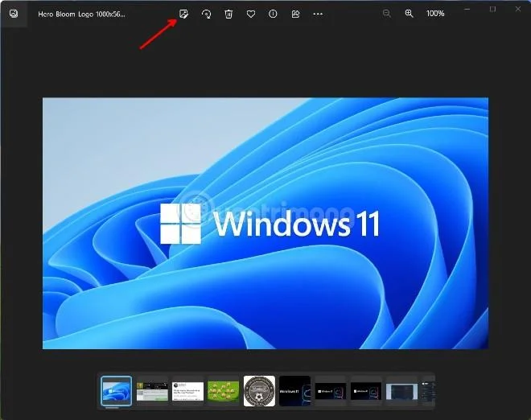Share the photo
The width and height of the screenshot is (531, 420).
click(295, 14)
